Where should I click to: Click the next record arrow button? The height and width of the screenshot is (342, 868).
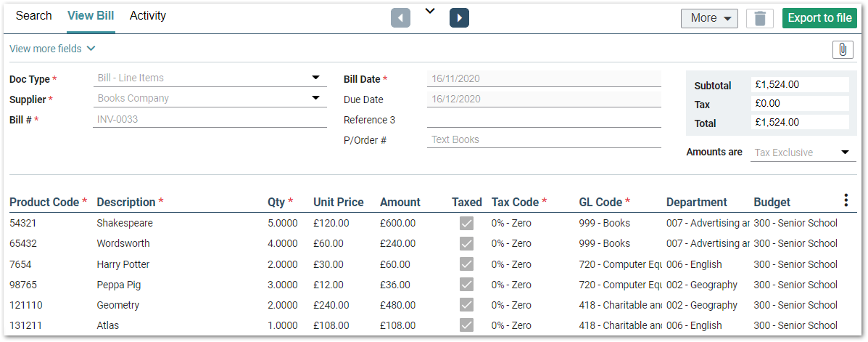pos(459,18)
